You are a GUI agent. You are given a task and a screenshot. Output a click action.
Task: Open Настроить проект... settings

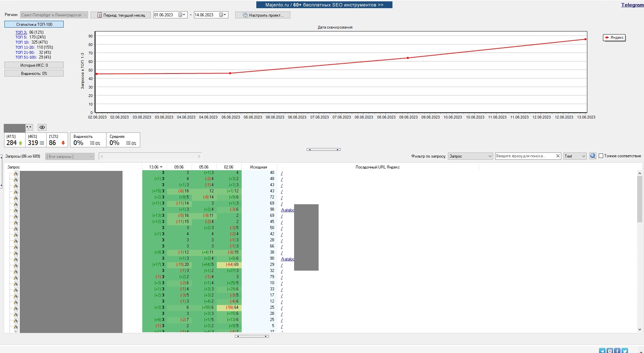coord(263,15)
